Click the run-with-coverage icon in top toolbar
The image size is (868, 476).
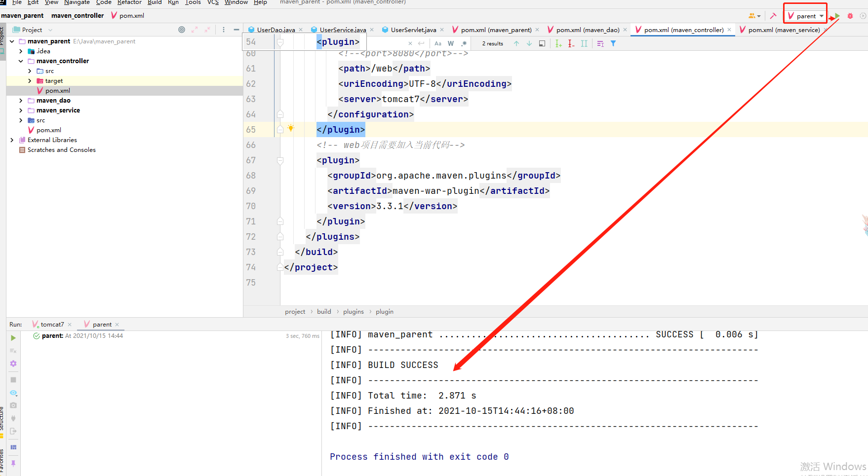[x=863, y=16]
